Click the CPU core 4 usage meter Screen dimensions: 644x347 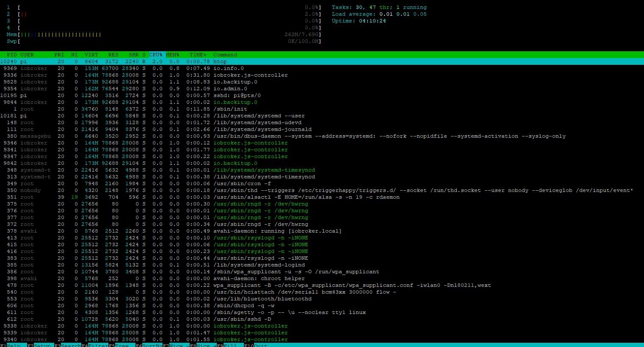(164, 28)
